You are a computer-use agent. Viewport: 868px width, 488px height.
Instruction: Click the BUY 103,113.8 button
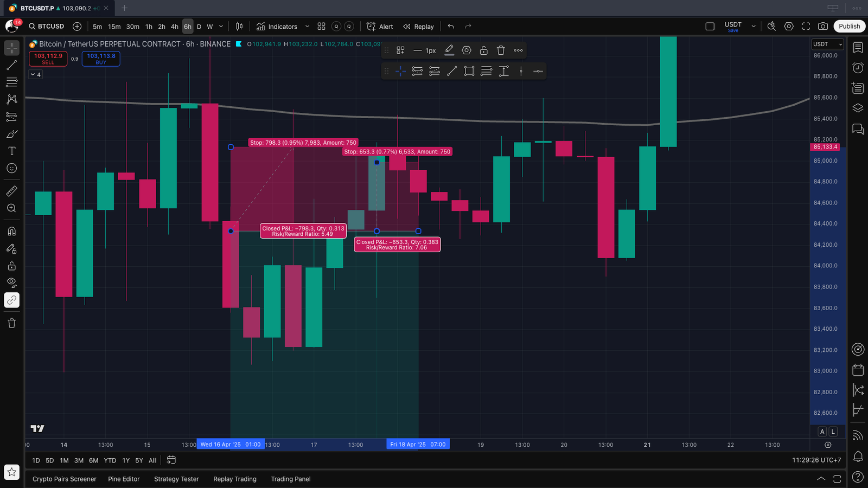click(101, 59)
